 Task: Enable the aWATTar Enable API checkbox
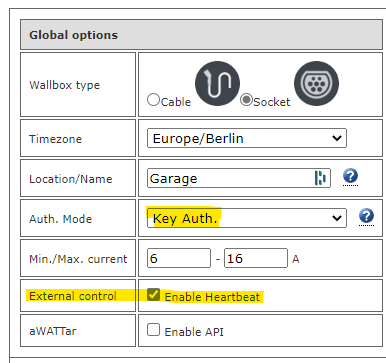coord(153,330)
